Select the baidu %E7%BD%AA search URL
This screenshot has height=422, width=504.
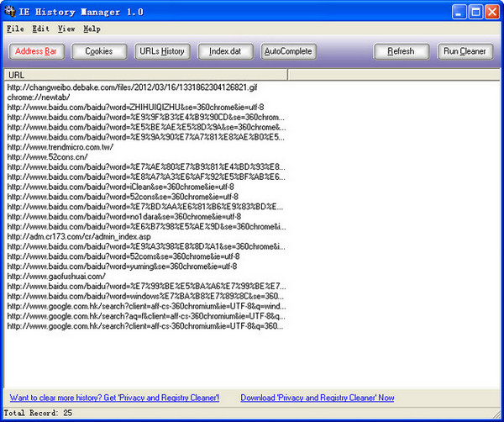point(145,207)
